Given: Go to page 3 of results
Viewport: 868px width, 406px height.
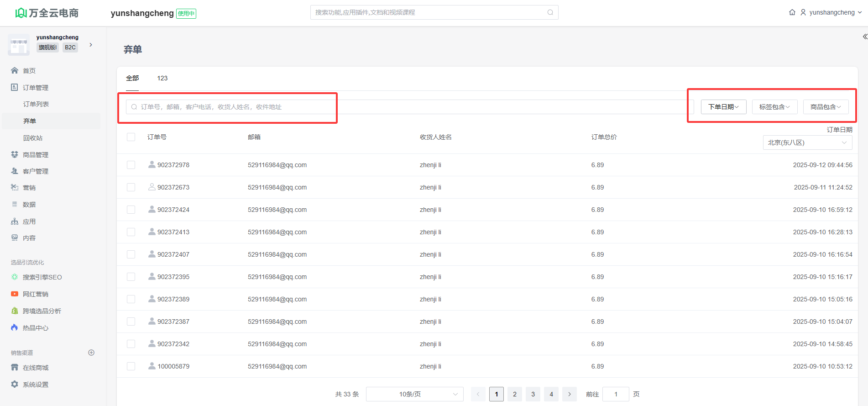Looking at the screenshot, I should tap(533, 394).
